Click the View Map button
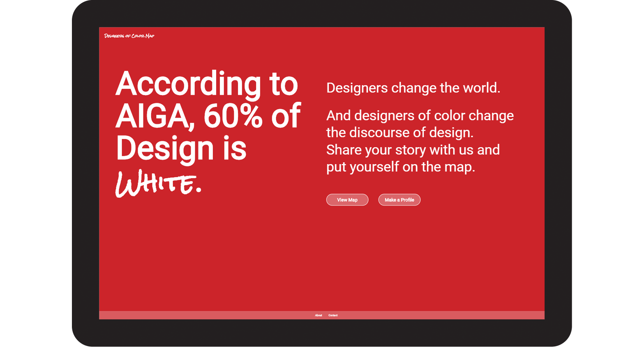Screen dimensions: 644x362 347,200
